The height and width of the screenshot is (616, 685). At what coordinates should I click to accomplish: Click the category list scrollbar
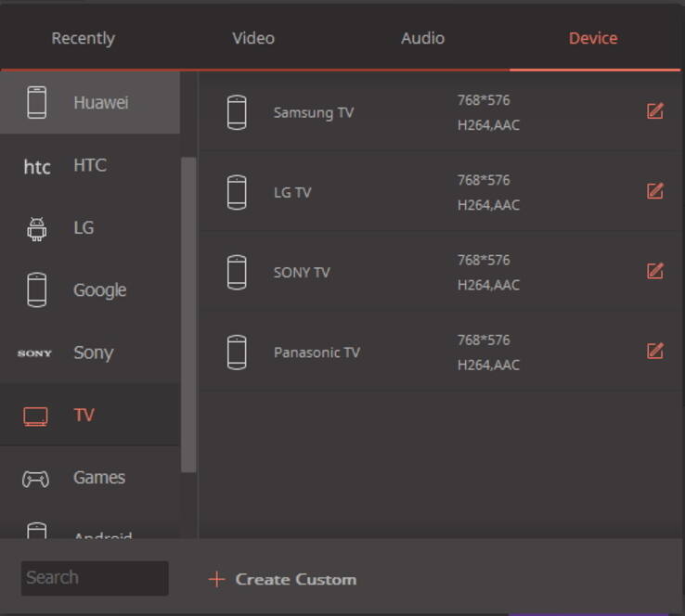pyautogui.click(x=188, y=314)
